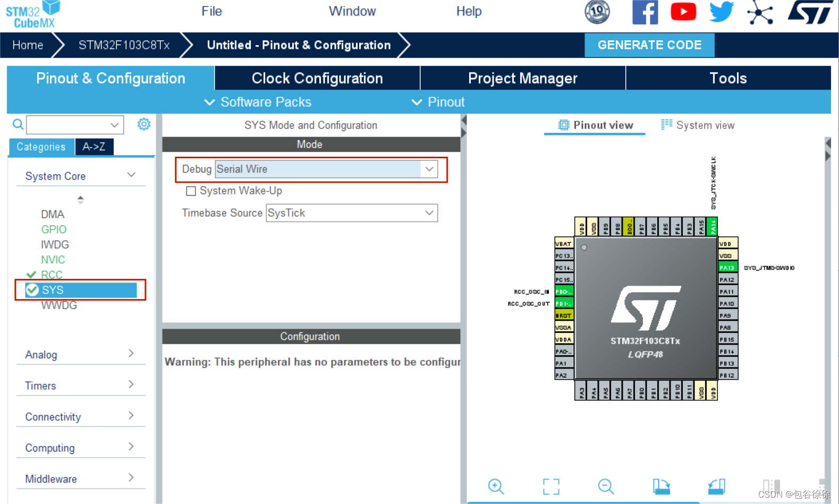Click the STM32CubeMX logo

(32, 14)
